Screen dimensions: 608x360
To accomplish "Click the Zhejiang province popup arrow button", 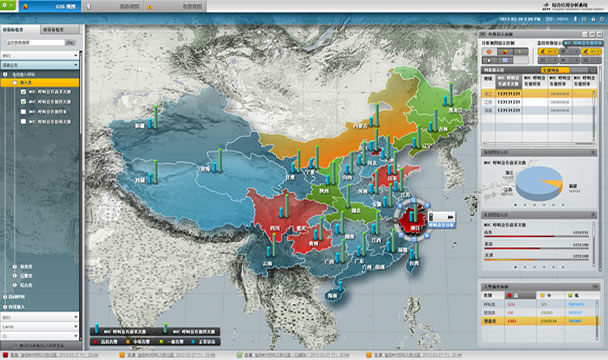I will (450, 217).
